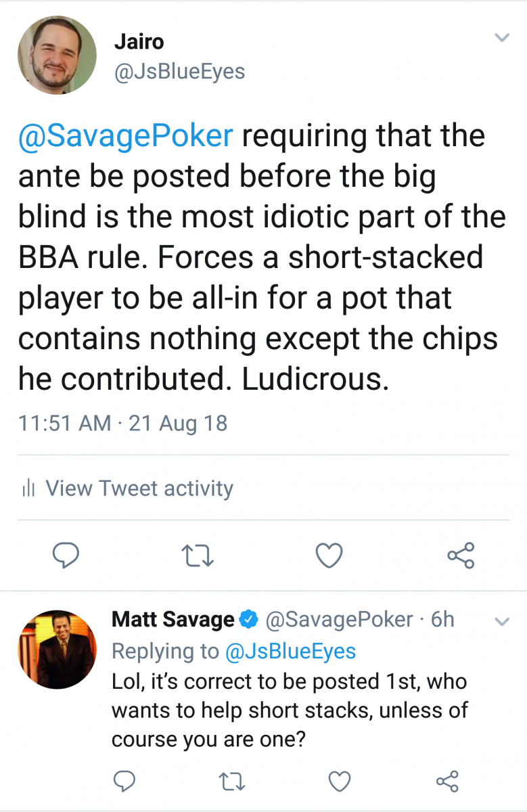Like Jairo's tweet with the heart icon

pyautogui.click(x=329, y=556)
